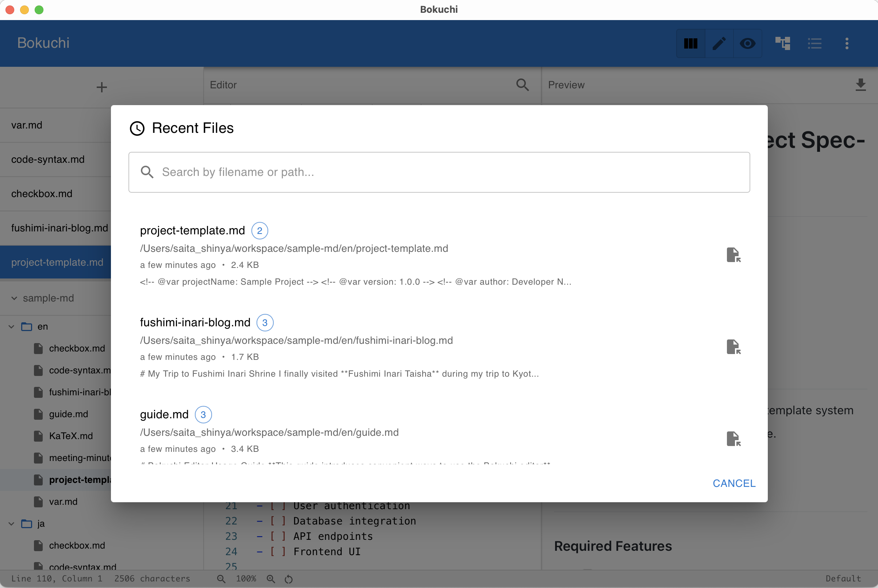Check the User authentication checkbox
The image size is (878, 588).
pos(277,506)
